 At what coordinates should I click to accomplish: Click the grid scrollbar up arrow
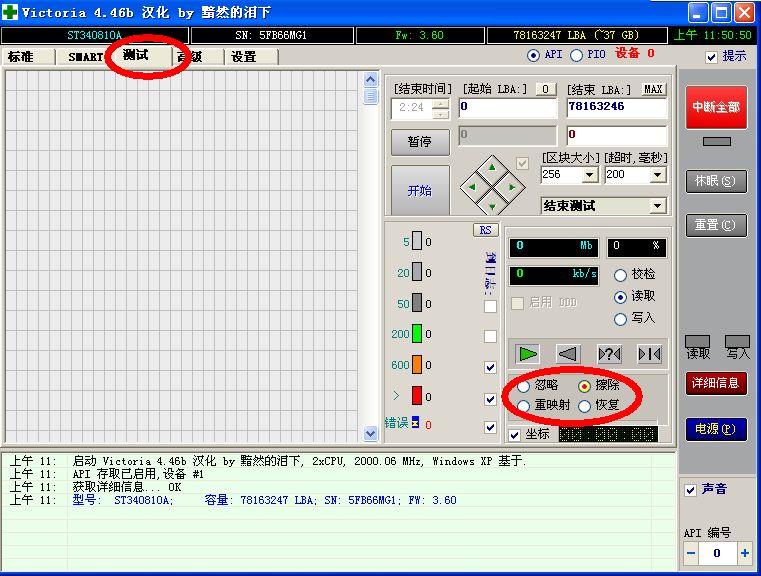(x=370, y=80)
